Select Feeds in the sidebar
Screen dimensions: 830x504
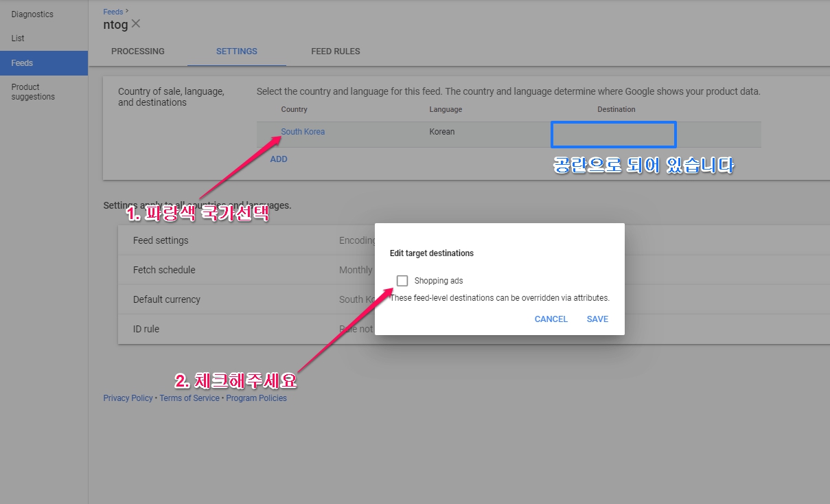tap(22, 63)
